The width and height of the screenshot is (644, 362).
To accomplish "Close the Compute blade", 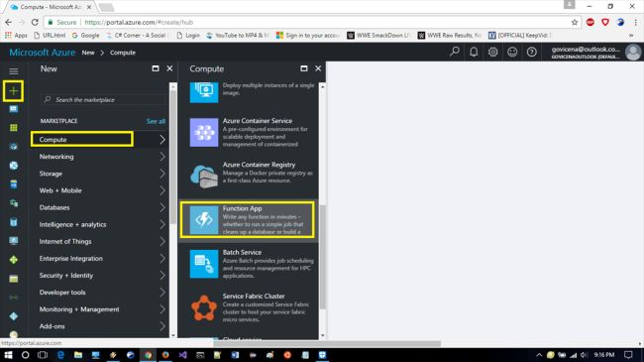I will pyautogui.click(x=318, y=68).
